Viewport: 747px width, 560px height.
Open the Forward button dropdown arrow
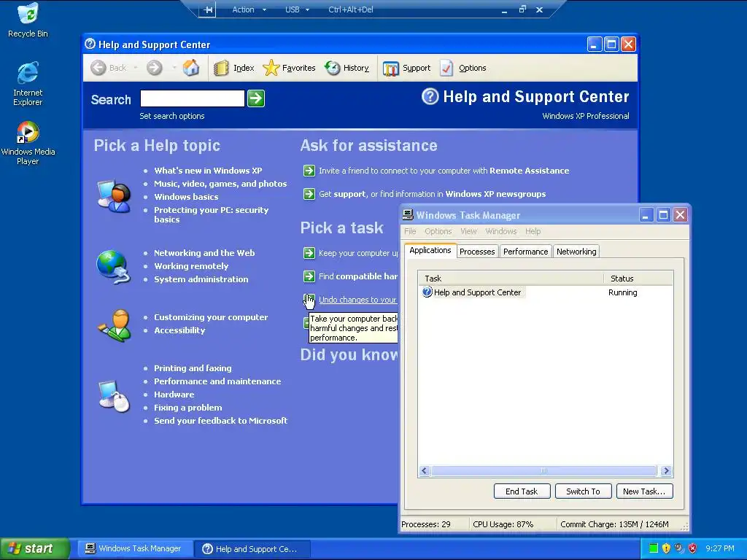coord(174,68)
